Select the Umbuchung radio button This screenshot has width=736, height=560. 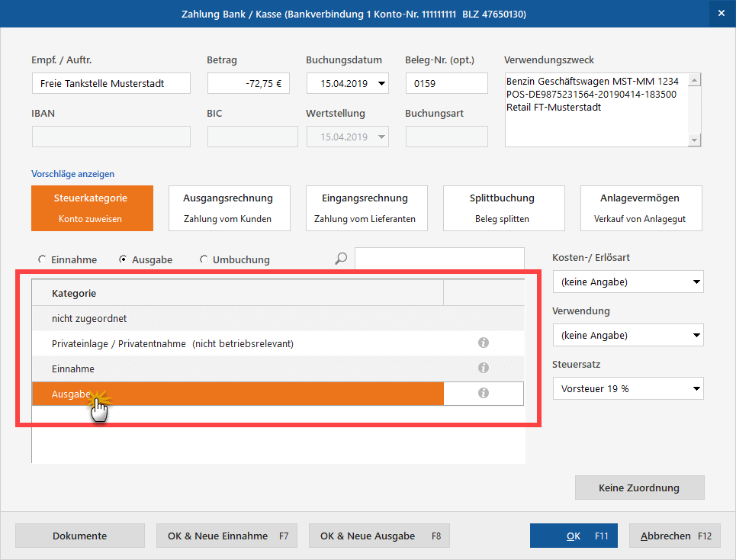coord(204,259)
